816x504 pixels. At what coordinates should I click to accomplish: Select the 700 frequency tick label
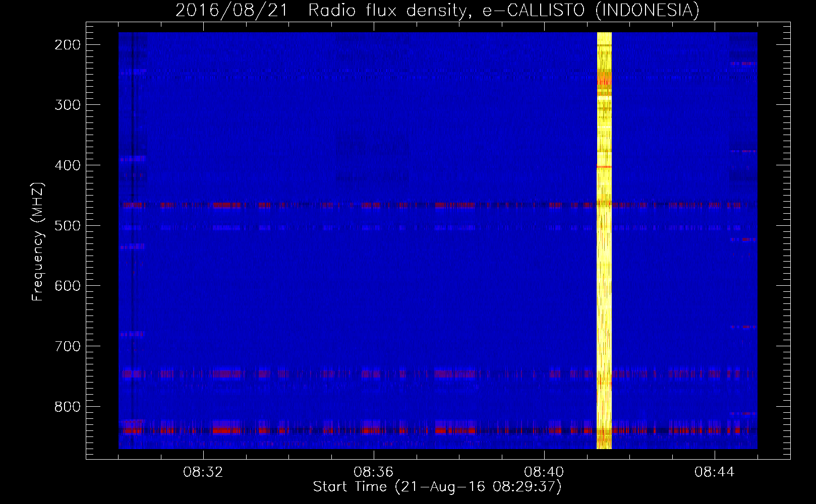[68, 346]
